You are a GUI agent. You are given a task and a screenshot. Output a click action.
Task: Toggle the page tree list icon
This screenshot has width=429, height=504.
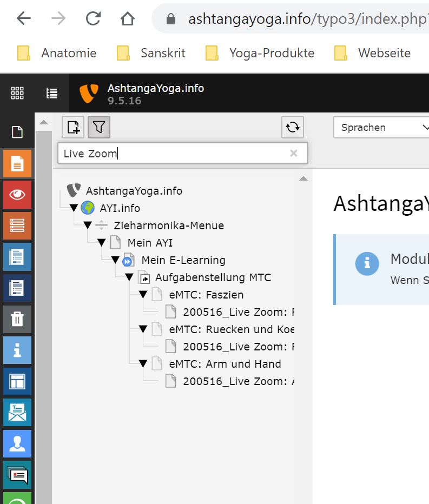tap(52, 93)
